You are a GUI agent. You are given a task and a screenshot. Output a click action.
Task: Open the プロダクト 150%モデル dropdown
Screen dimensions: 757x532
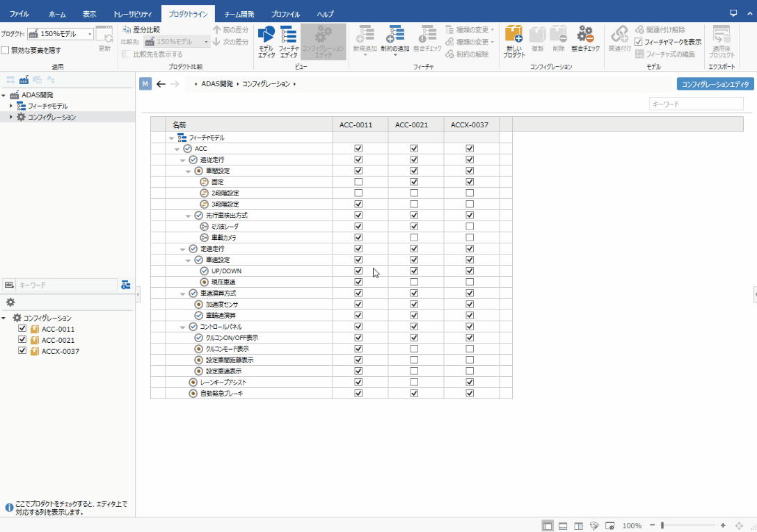(90, 33)
